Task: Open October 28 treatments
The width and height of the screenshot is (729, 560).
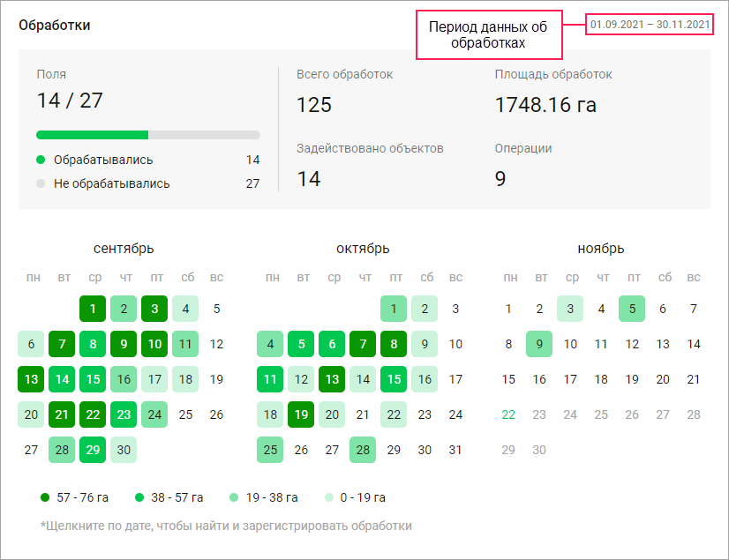Action: pos(363,450)
